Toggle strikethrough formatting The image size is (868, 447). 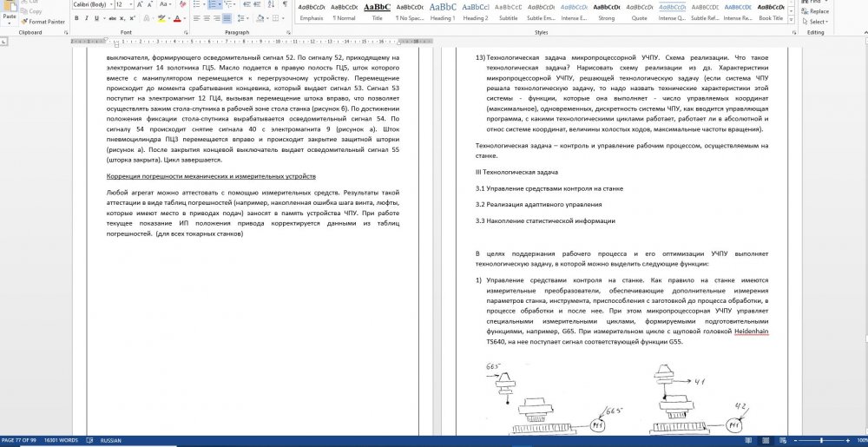coord(113,18)
